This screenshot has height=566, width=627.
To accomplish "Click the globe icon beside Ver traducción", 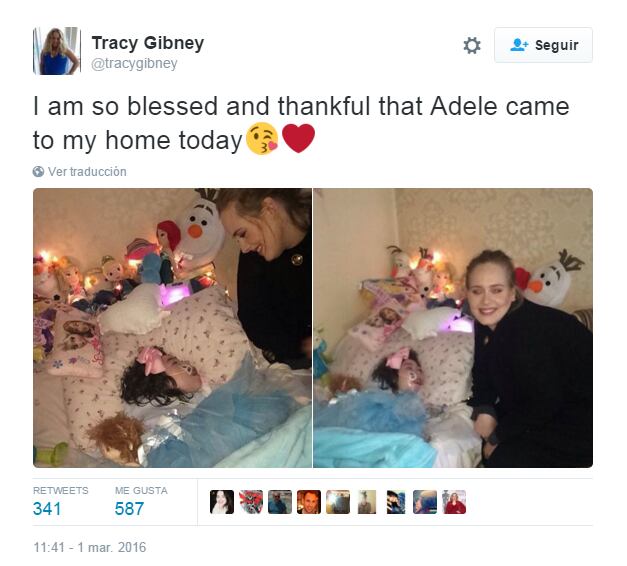I will [38, 172].
